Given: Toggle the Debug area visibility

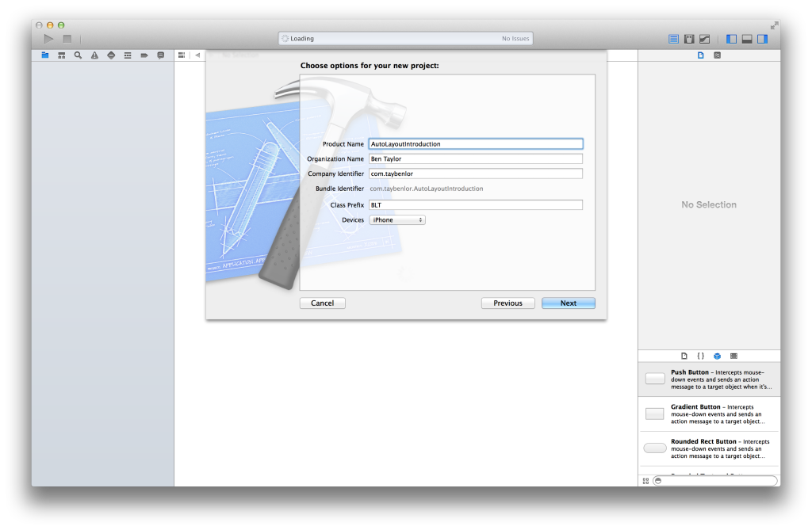Looking at the screenshot, I should click(747, 39).
